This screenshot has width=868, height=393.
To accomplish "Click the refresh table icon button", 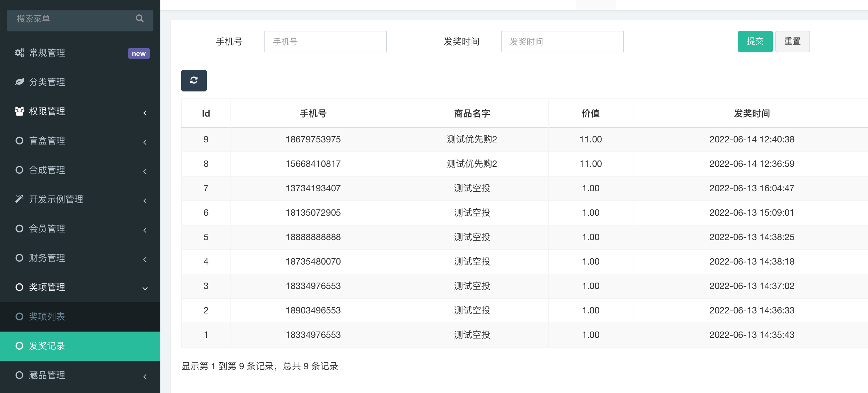I will click(x=194, y=81).
